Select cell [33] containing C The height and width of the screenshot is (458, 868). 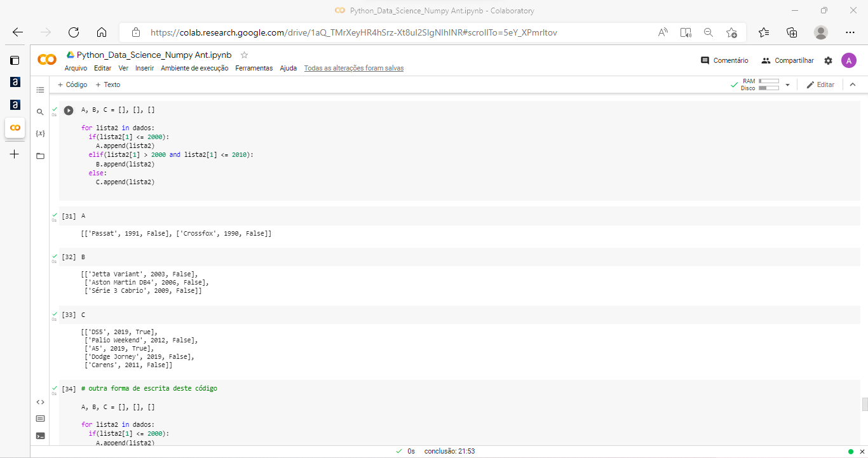point(459,314)
